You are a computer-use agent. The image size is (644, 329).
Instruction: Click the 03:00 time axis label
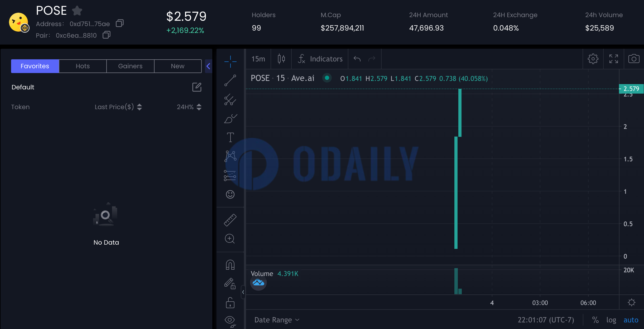540,303
